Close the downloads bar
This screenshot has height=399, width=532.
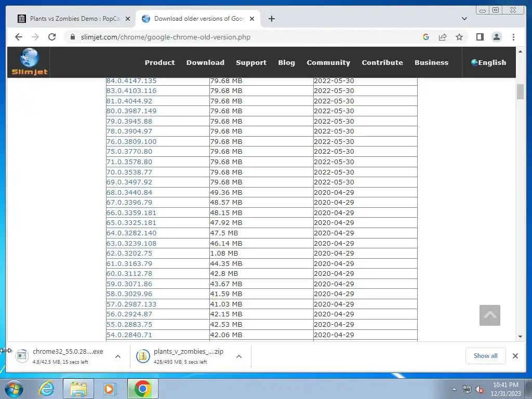pos(515,356)
